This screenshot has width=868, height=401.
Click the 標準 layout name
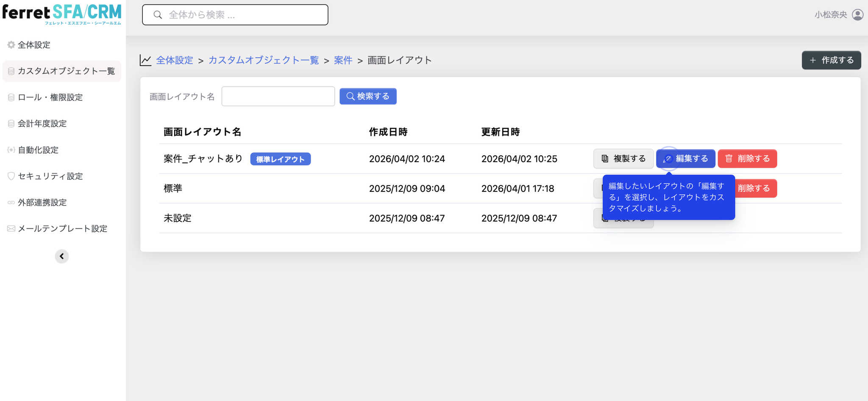[x=173, y=188]
